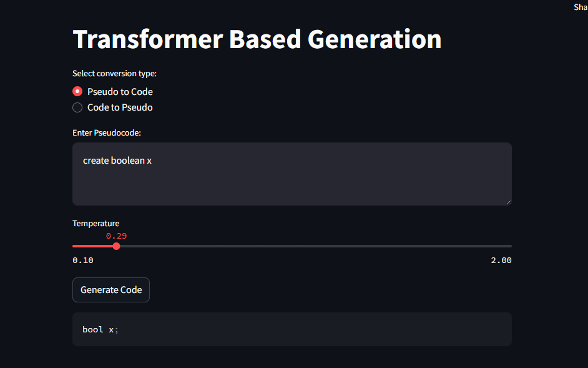Click the Pseudo to Code label text
The width and height of the screenshot is (588, 368).
[x=119, y=91]
